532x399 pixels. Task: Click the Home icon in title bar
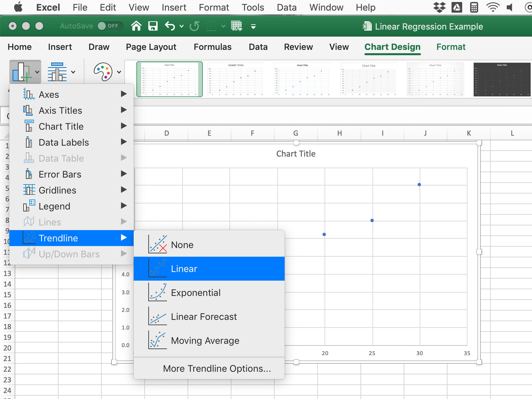coord(136,26)
